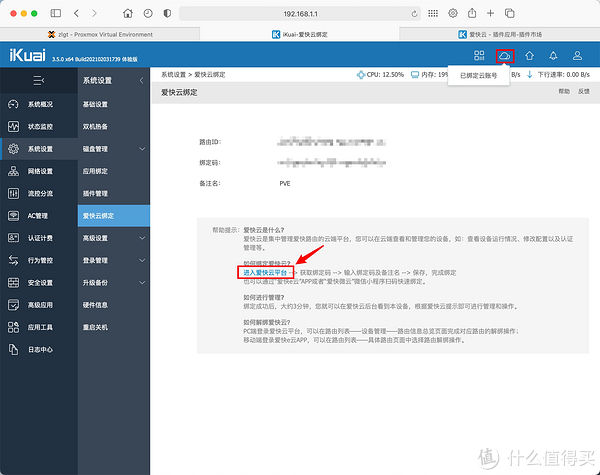Open 认证计费 in the sidebar
This screenshot has height=475, width=600.
pos(39,238)
